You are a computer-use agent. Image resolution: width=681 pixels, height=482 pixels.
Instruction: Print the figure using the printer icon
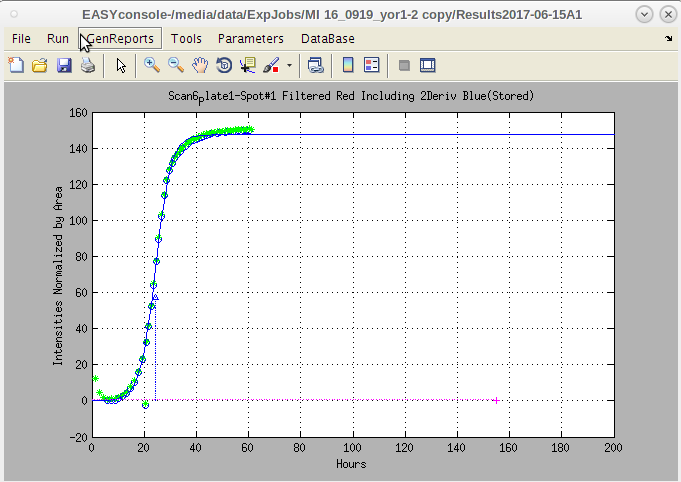(x=88, y=65)
